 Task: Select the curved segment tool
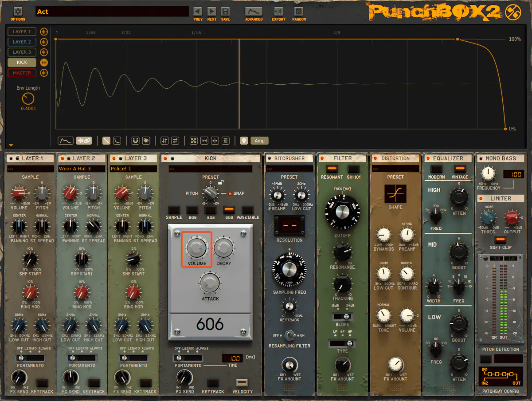[117, 141]
